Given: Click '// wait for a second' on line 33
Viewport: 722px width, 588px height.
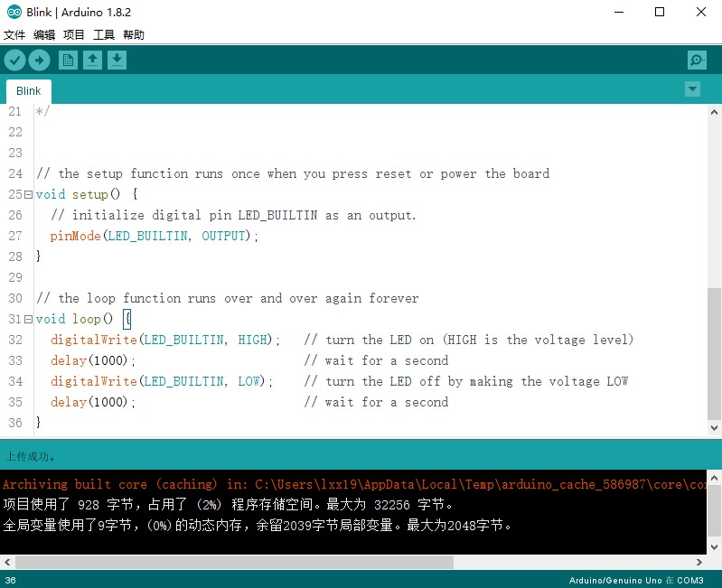Looking at the screenshot, I should click(x=376, y=360).
